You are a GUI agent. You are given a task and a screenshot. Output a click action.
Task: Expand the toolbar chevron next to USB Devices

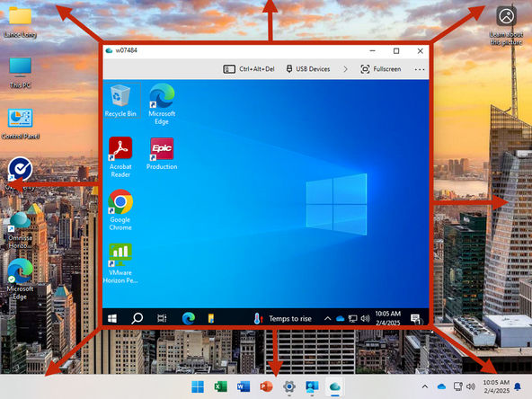click(x=345, y=69)
